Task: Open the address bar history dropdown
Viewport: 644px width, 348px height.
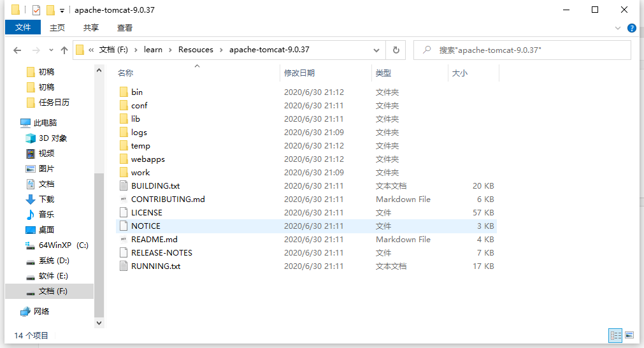Action: pyautogui.click(x=376, y=50)
